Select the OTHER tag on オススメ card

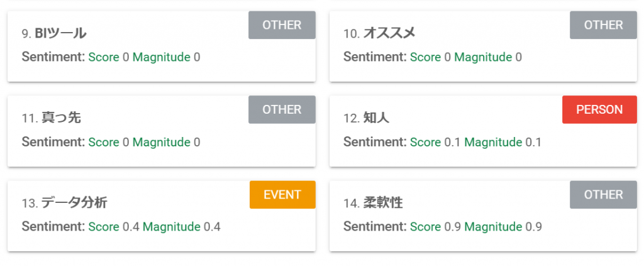pyautogui.click(x=603, y=25)
